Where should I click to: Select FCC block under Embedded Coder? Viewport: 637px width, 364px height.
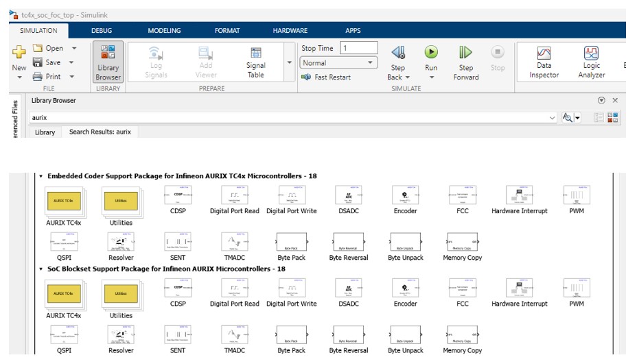coord(463,199)
